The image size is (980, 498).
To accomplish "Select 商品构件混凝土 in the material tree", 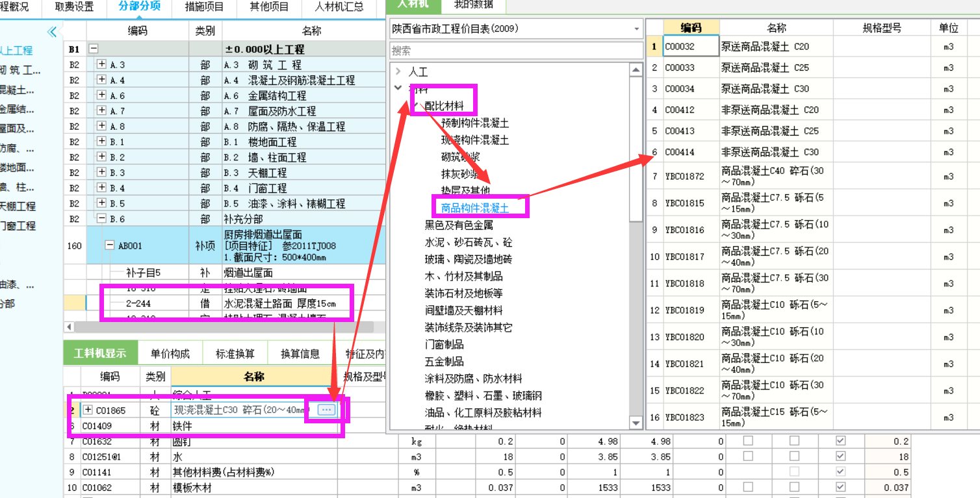I will (x=475, y=208).
